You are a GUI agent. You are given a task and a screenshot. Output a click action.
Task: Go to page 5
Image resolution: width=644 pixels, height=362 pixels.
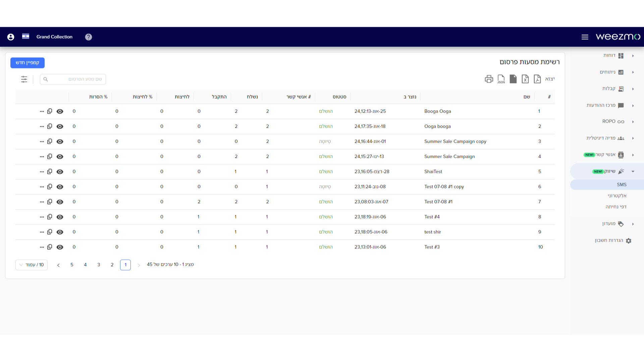point(72,265)
